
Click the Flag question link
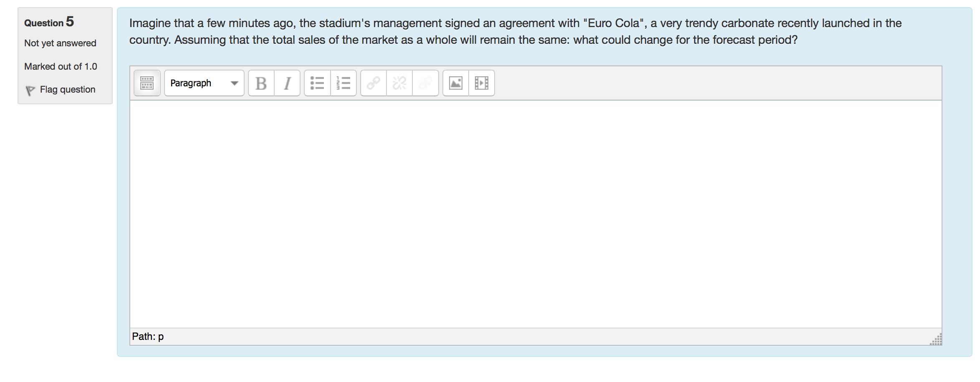tap(68, 89)
